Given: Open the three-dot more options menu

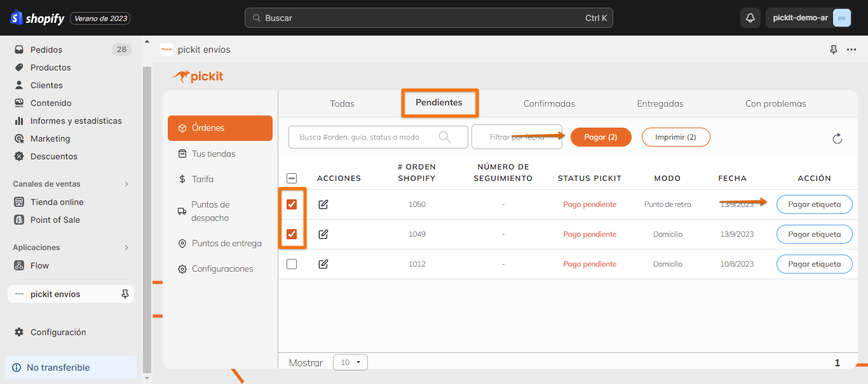Looking at the screenshot, I should [851, 50].
